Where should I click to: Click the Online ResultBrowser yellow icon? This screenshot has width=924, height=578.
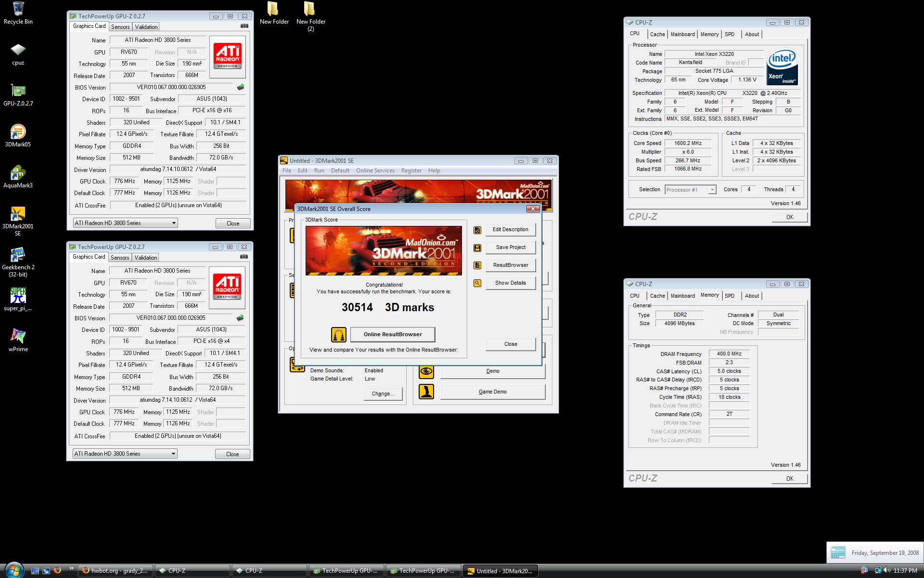pos(339,334)
